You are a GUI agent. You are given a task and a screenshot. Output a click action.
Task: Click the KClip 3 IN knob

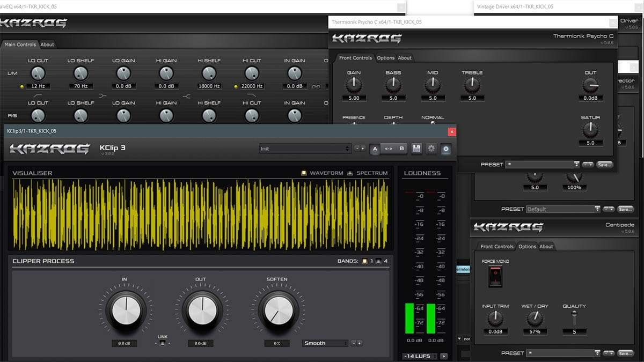126,309
